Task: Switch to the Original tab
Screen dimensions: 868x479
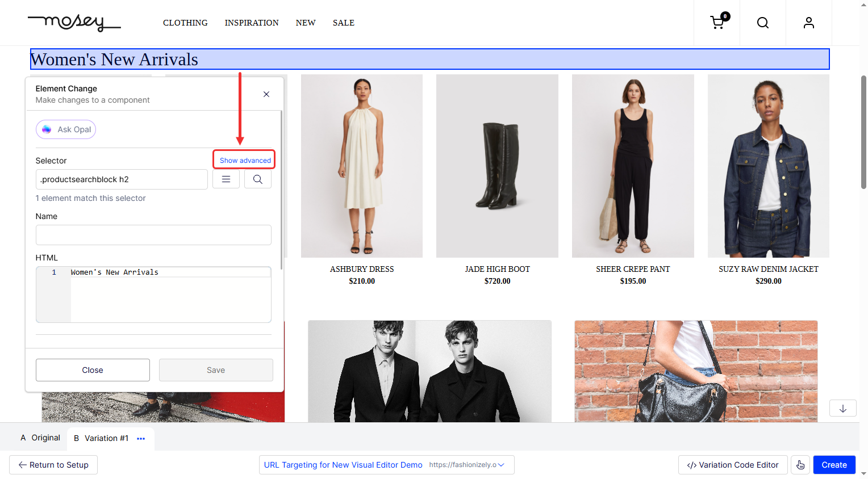Action: [40, 438]
